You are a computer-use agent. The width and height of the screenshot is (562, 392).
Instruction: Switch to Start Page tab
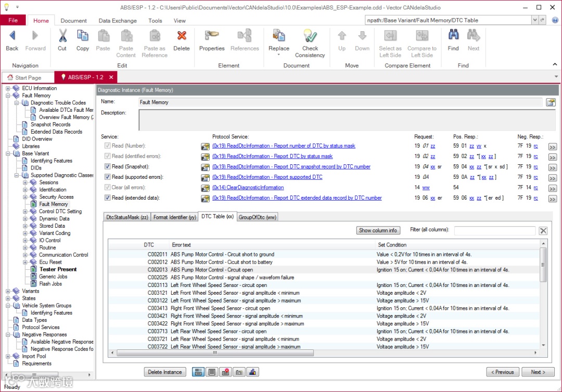point(28,77)
